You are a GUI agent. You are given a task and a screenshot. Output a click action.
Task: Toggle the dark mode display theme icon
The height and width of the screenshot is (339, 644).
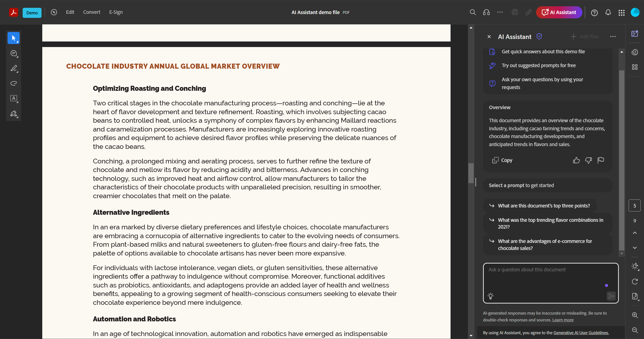(x=635, y=266)
